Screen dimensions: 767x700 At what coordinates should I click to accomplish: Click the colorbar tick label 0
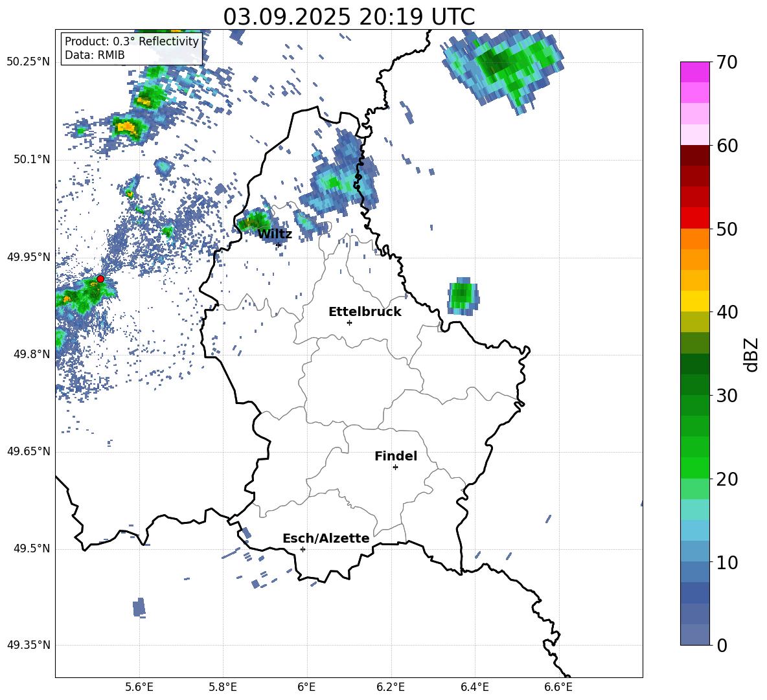(722, 646)
